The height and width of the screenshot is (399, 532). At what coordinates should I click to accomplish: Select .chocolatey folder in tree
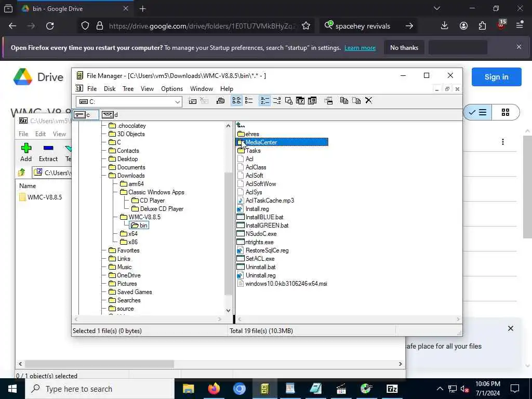[x=127, y=126]
